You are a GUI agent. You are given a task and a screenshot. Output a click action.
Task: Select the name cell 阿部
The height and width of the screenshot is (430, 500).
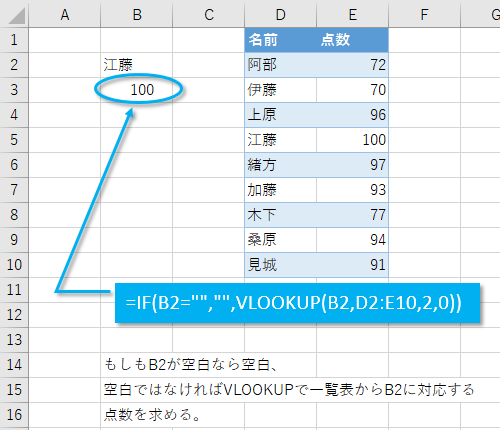[x=281, y=65]
